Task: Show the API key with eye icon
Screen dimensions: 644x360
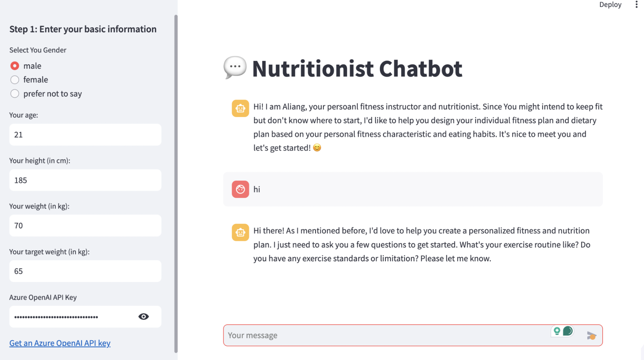Action: tap(144, 317)
